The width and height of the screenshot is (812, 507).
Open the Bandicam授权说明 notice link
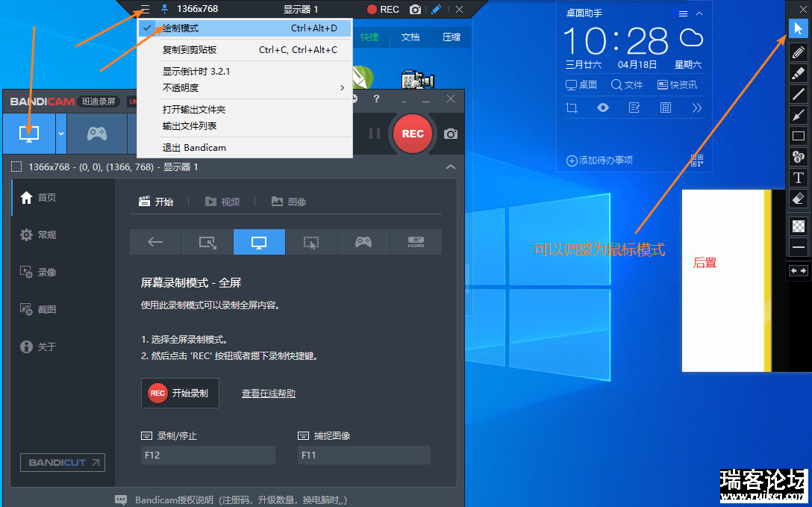[x=241, y=500]
